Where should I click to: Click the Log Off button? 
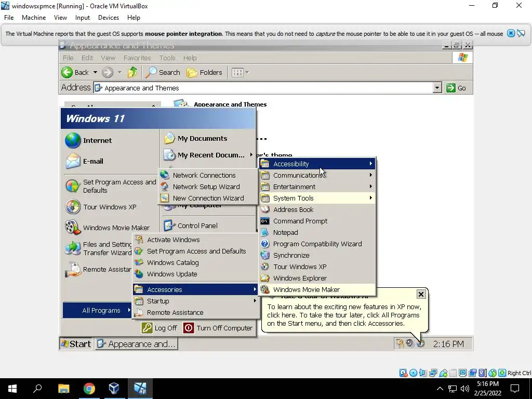[x=159, y=328]
